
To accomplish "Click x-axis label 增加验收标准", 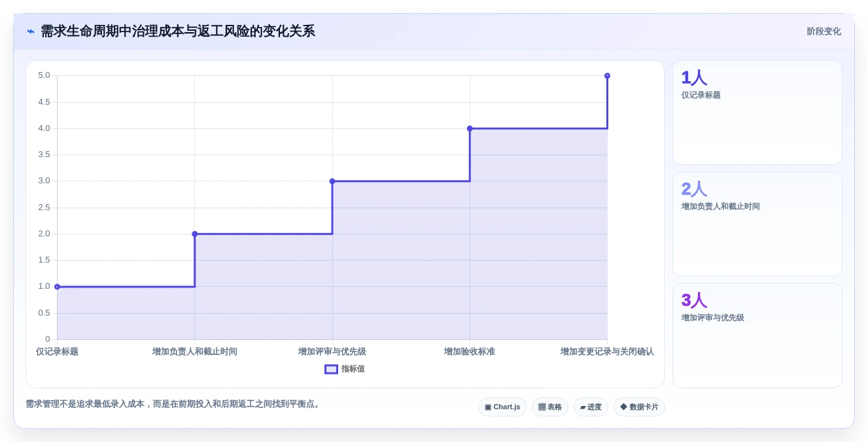I will point(470,352).
